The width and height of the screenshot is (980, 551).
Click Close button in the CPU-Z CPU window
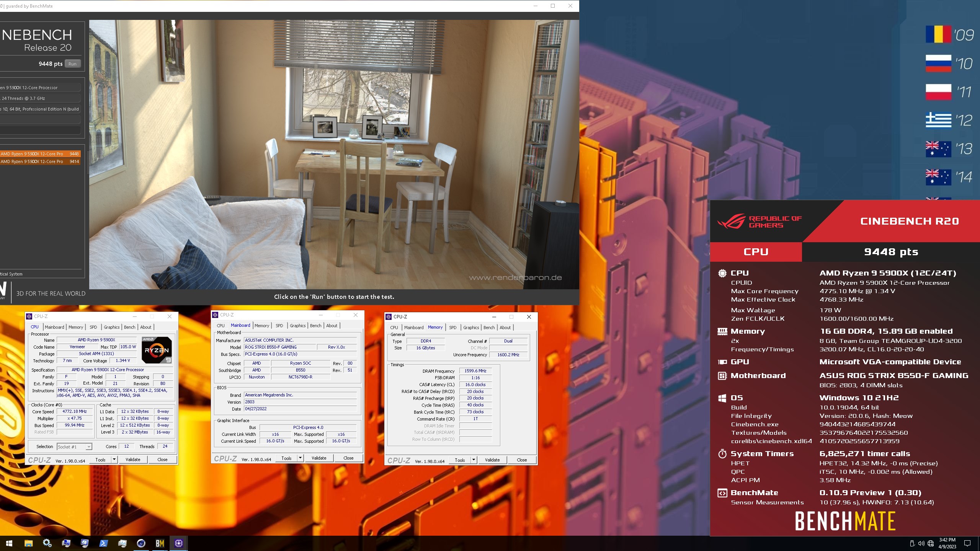pyautogui.click(x=162, y=460)
